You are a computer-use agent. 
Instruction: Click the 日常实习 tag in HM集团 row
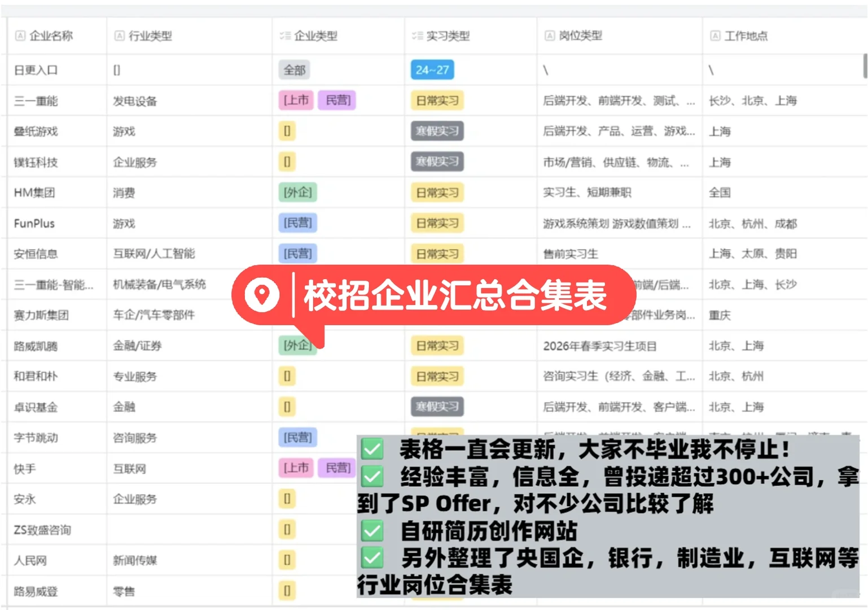click(x=437, y=193)
